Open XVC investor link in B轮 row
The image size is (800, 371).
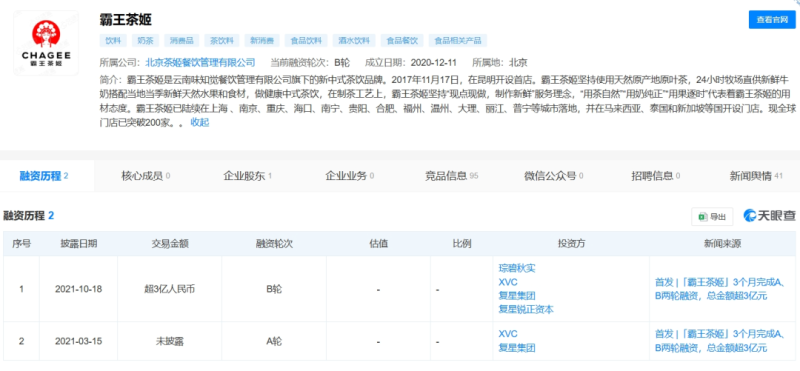tap(508, 282)
